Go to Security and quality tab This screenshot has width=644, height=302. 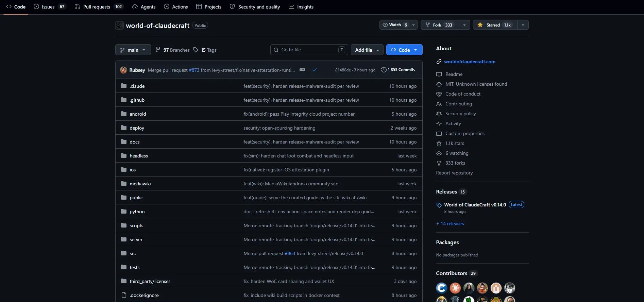pos(255,7)
